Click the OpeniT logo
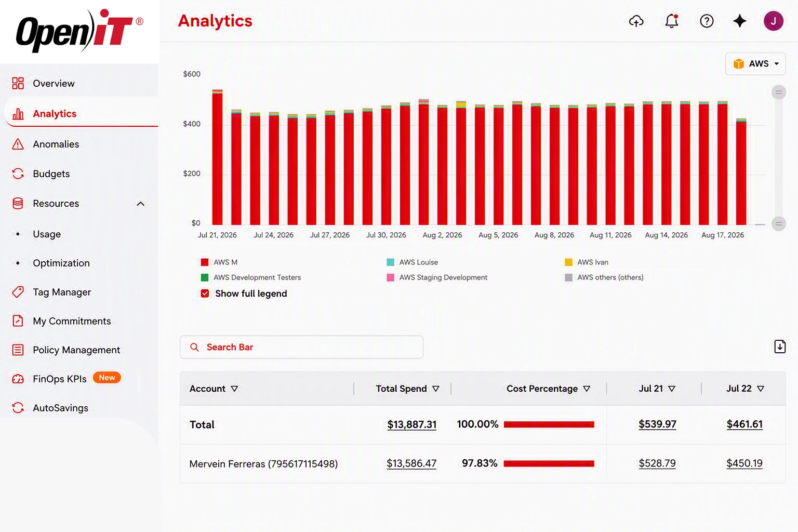 79,31
